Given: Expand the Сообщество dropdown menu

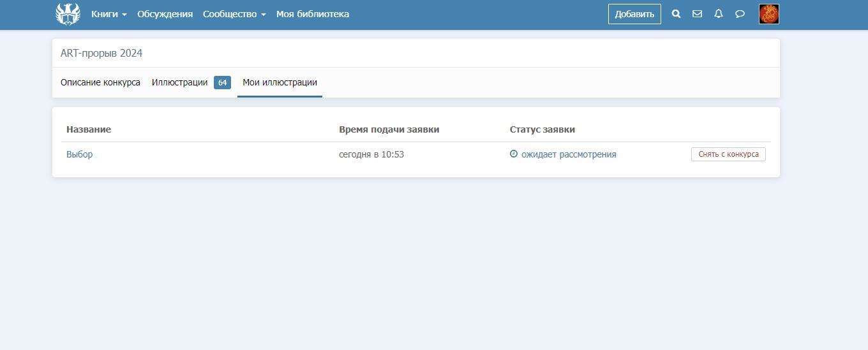Looking at the screenshot, I should (x=234, y=14).
